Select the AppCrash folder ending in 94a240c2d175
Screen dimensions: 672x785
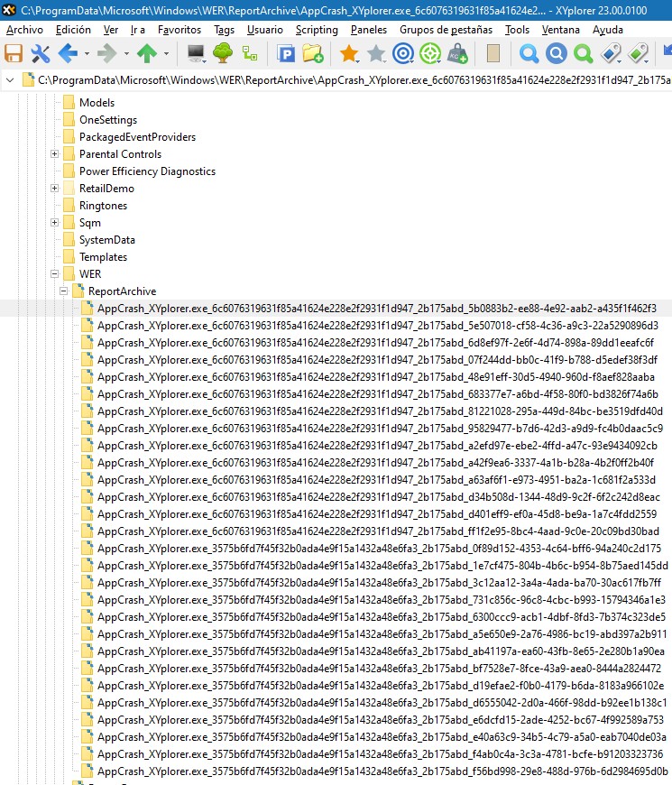pyautogui.click(x=379, y=549)
